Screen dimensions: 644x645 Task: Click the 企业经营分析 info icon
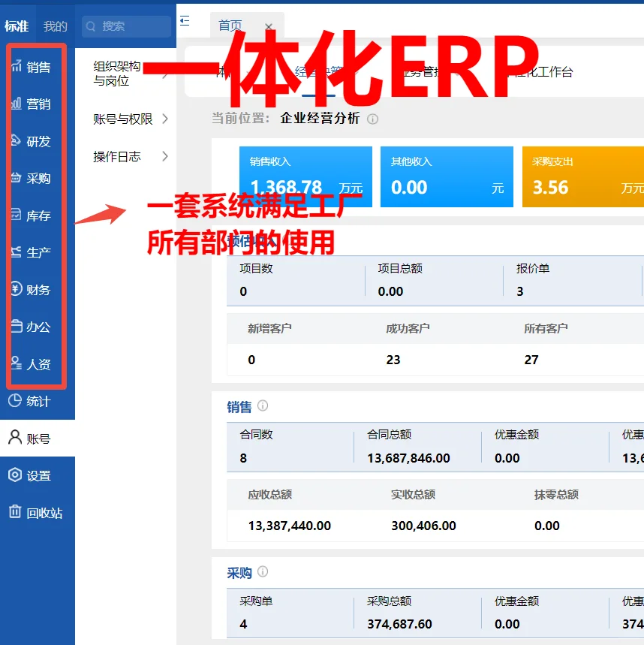click(x=373, y=117)
